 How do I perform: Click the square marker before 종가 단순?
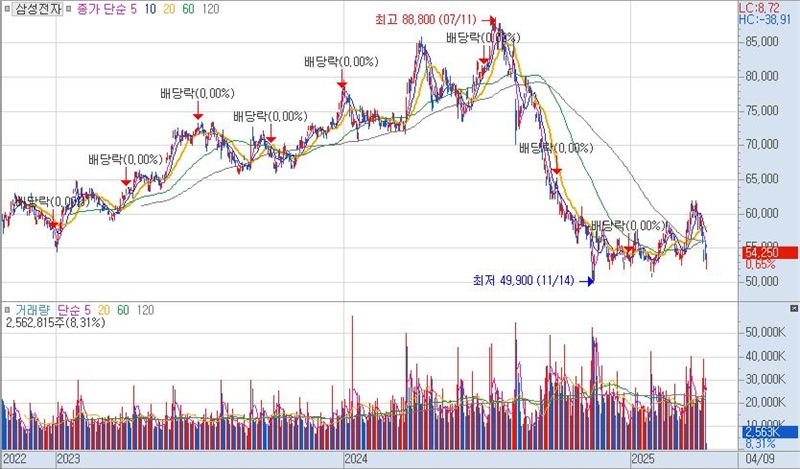click(69, 8)
